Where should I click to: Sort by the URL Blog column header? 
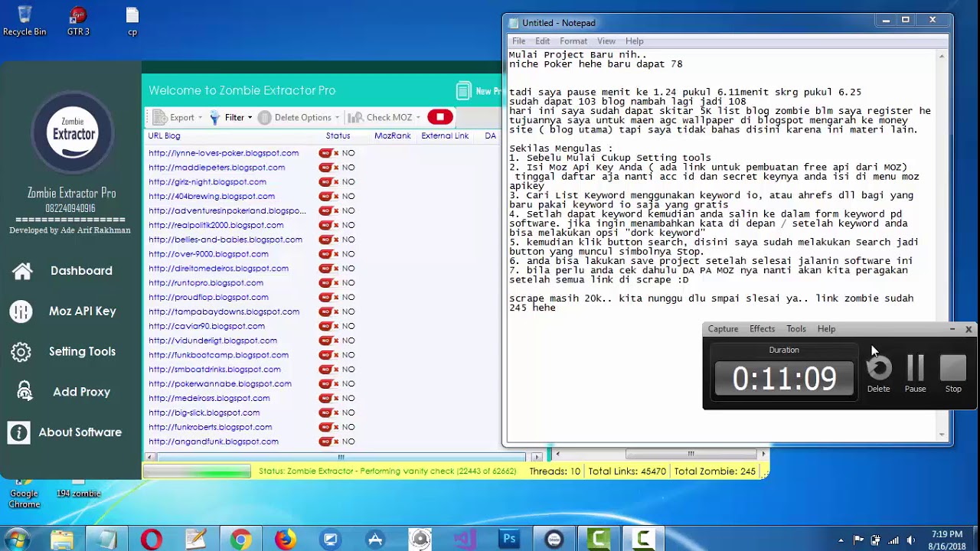[x=164, y=136]
